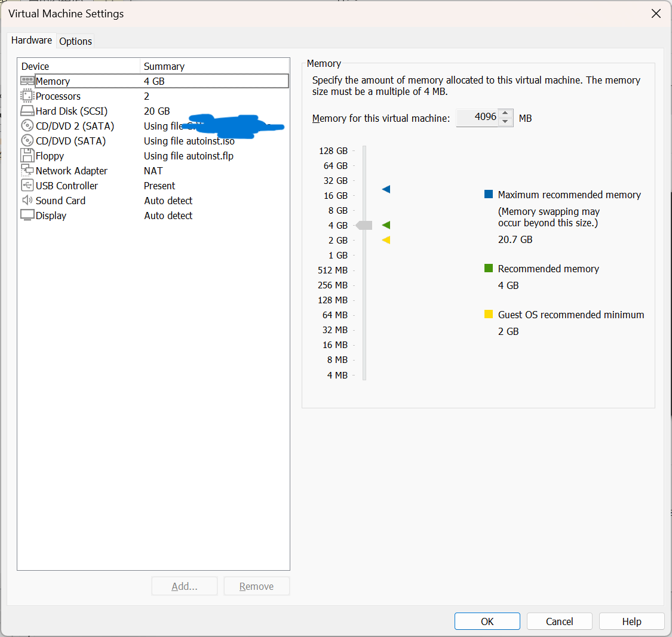Click the yellow Guest OS minimum marker

[385, 240]
